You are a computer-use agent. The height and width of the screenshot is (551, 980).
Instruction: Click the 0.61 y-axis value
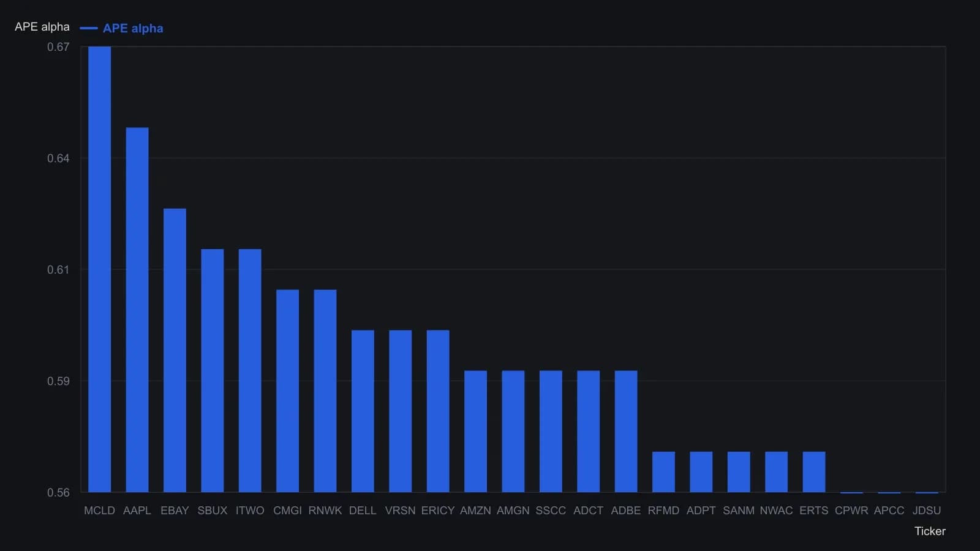point(58,270)
